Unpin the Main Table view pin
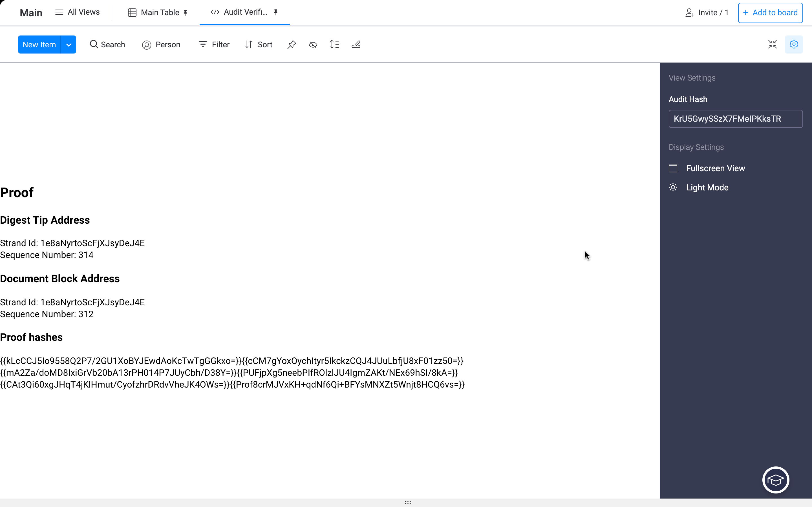Screen dimensions: 812x507 click(186, 12)
